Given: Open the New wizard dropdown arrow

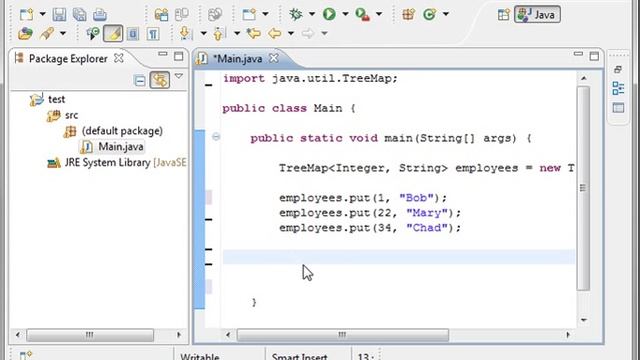Looking at the screenshot, I should [x=42, y=15].
